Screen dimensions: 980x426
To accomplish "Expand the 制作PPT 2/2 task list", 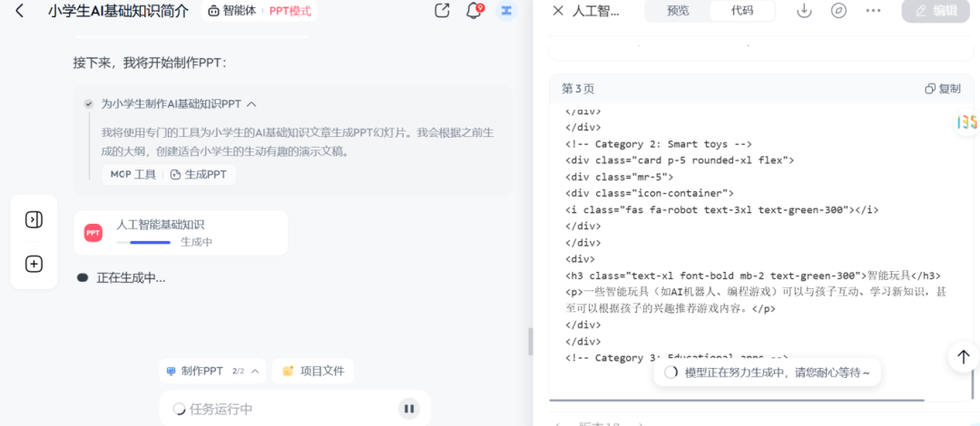I will [x=212, y=371].
